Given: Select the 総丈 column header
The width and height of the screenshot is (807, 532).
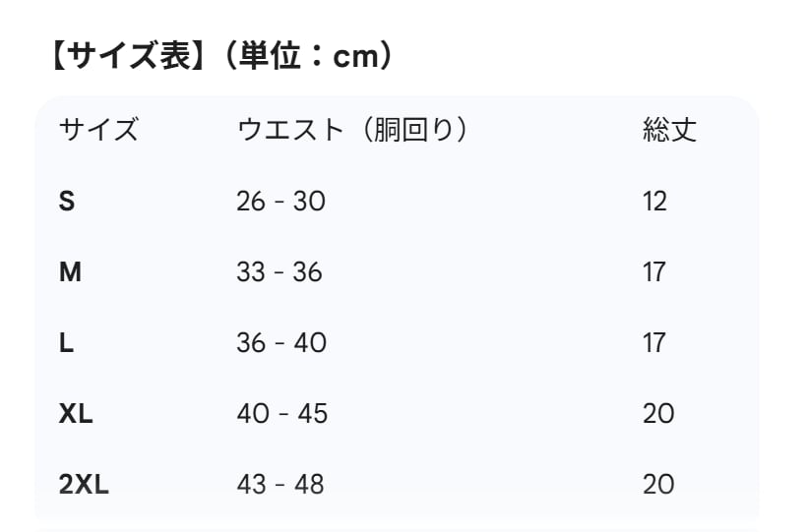Looking at the screenshot, I should pyautogui.click(x=669, y=130).
